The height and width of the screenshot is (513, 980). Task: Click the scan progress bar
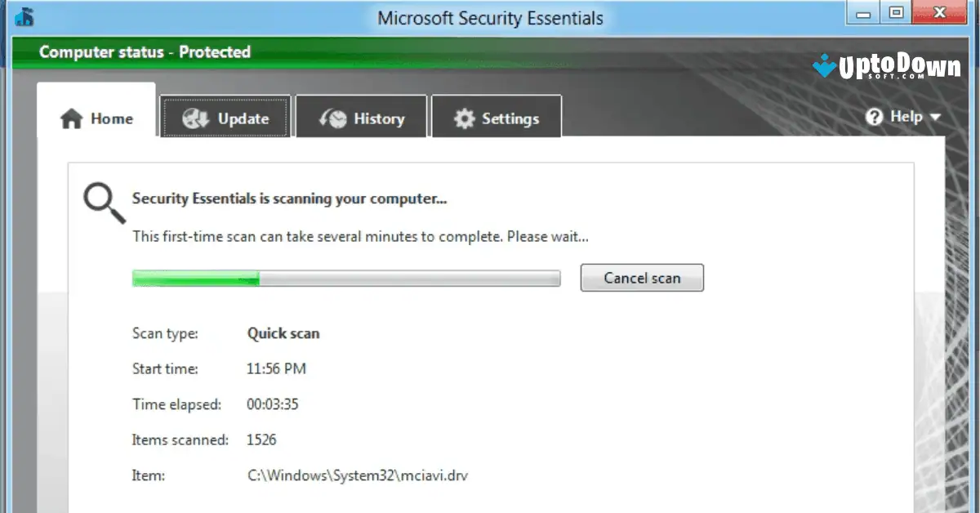[x=345, y=278]
